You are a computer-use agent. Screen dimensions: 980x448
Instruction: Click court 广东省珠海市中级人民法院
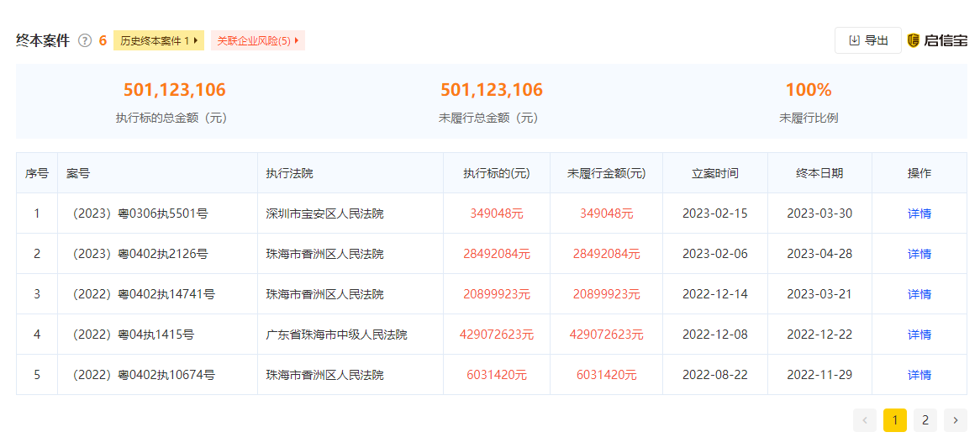337,335
